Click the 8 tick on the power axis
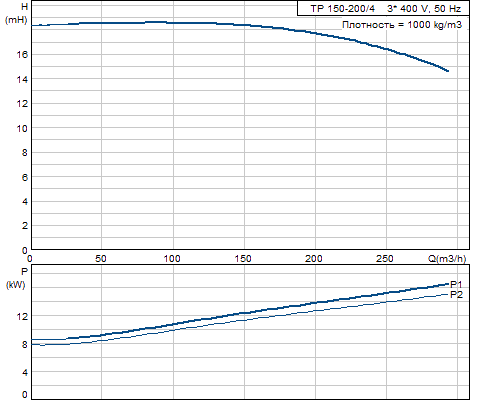 coord(25,344)
